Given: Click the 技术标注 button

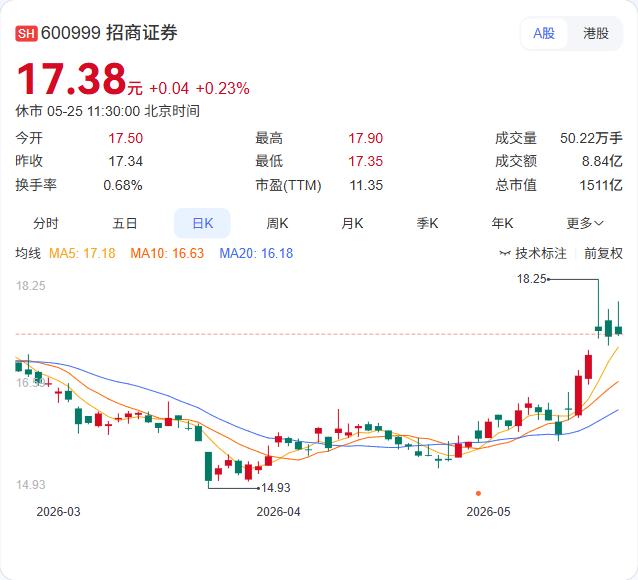Looking at the screenshot, I should pyautogui.click(x=540, y=254).
